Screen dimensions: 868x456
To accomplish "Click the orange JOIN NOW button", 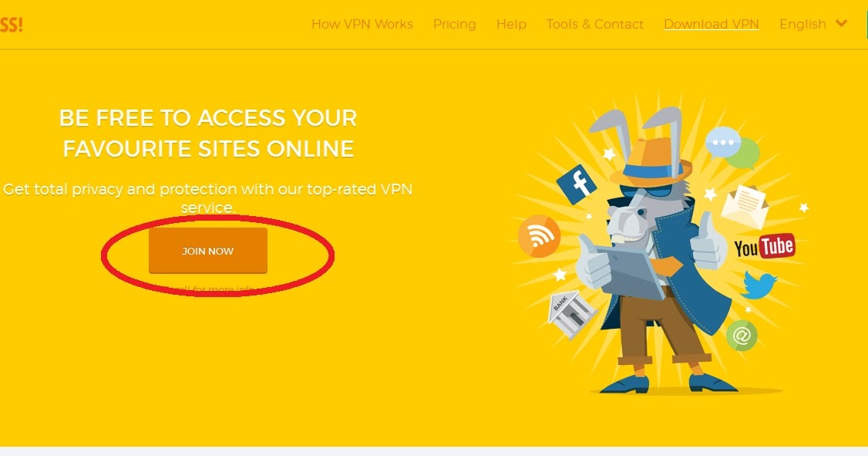I will (x=208, y=251).
